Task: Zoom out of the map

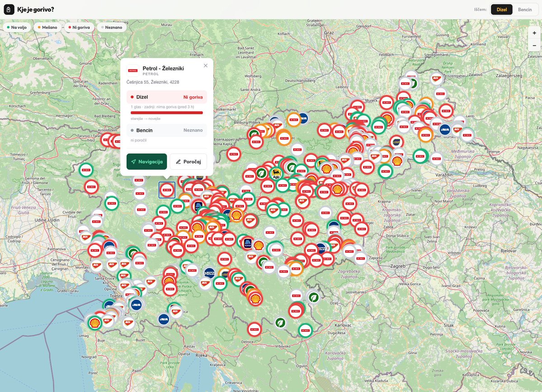Action: pyautogui.click(x=534, y=45)
